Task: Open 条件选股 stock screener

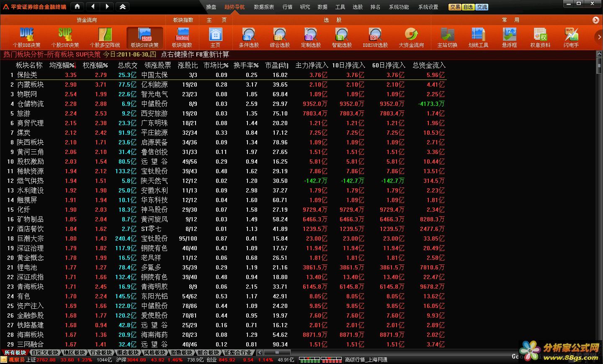Action: pyautogui.click(x=249, y=37)
